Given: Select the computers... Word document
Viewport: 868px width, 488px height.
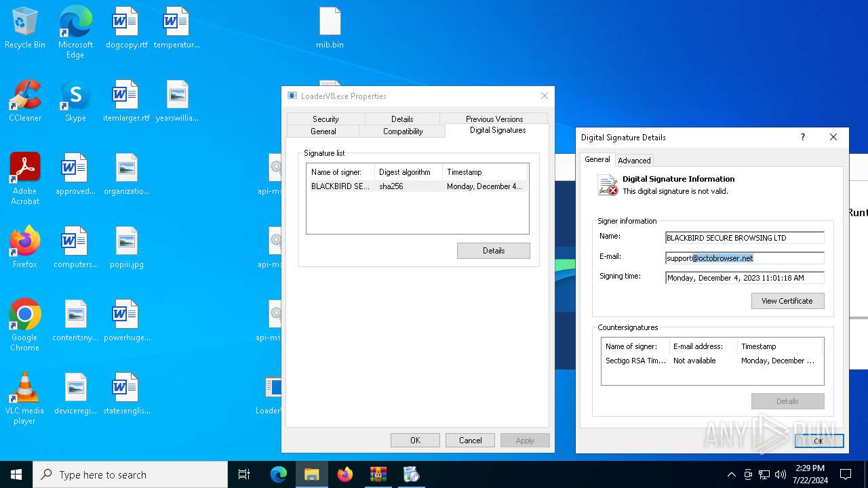Looking at the screenshot, I should click(75, 248).
